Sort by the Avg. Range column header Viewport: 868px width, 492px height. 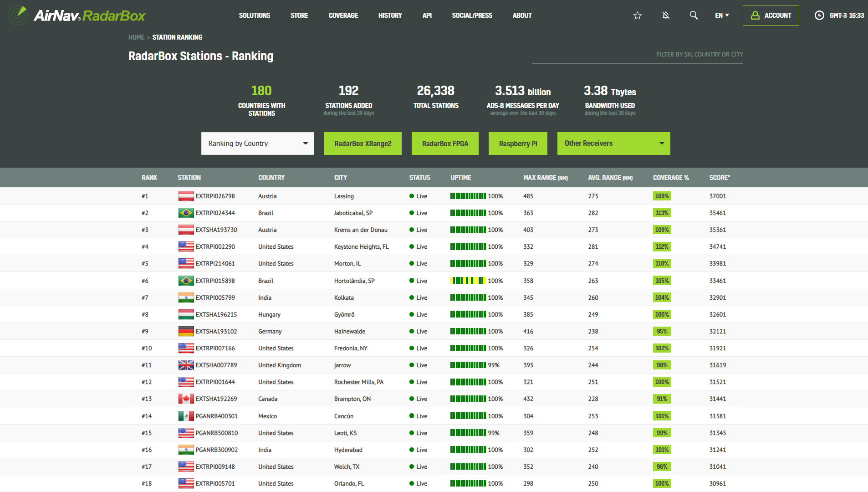pos(610,178)
